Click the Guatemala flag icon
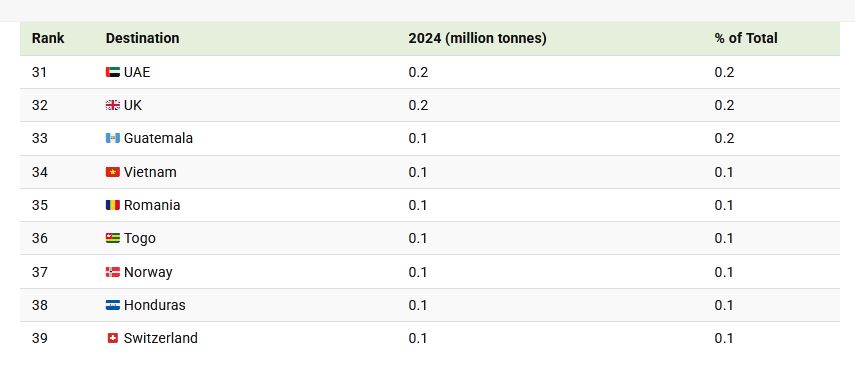This screenshot has height=377, width=855. [x=112, y=138]
